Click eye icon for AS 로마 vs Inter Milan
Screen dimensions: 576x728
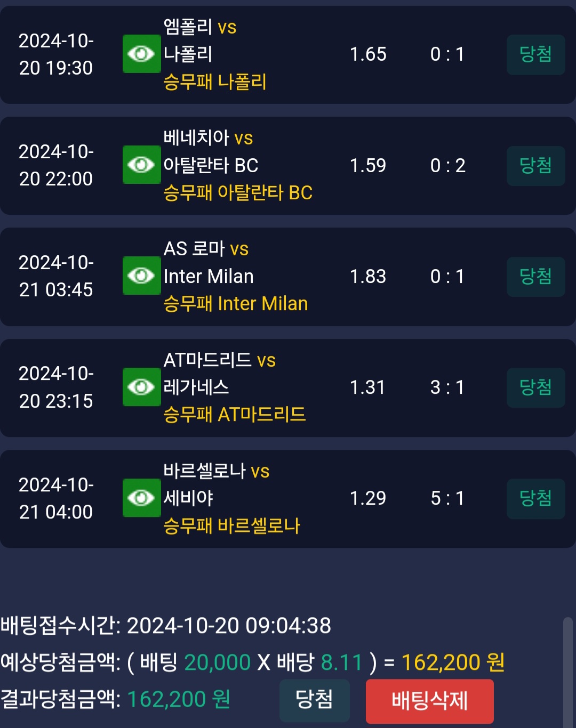(x=141, y=276)
